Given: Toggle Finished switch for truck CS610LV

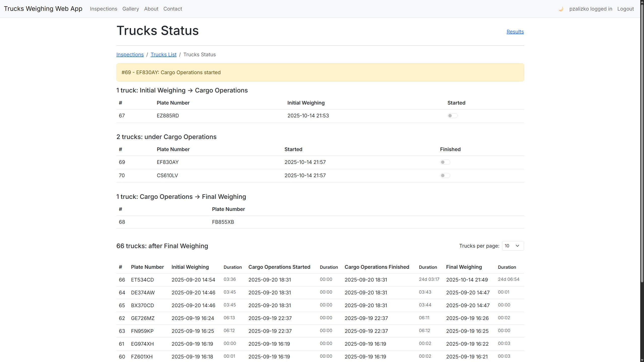Looking at the screenshot, I should [x=445, y=175].
